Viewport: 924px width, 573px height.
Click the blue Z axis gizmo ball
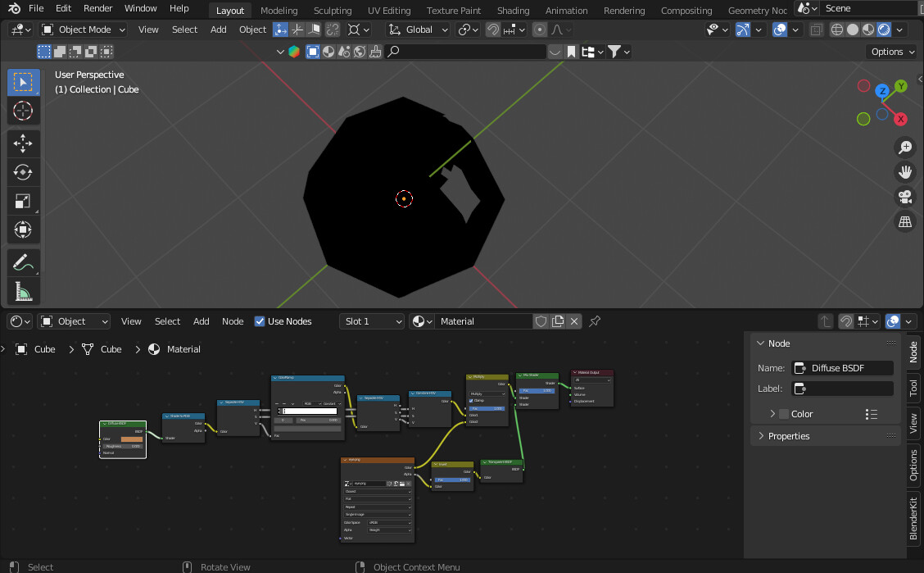point(882,91)
